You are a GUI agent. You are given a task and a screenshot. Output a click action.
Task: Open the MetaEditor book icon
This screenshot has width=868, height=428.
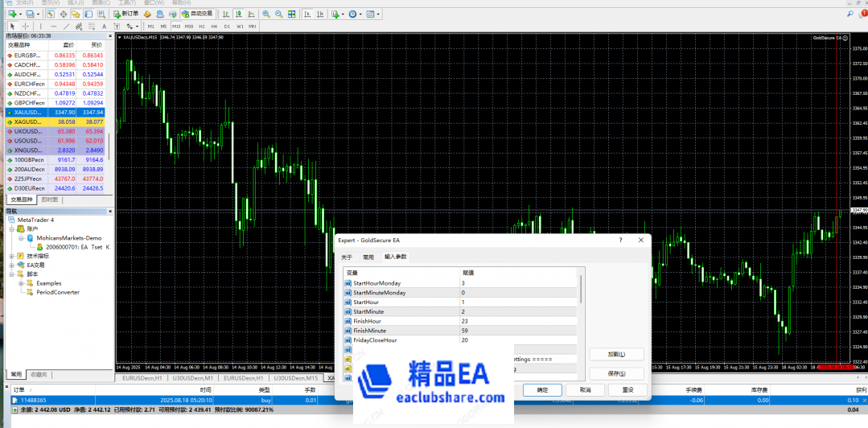(x=147, y=14)
